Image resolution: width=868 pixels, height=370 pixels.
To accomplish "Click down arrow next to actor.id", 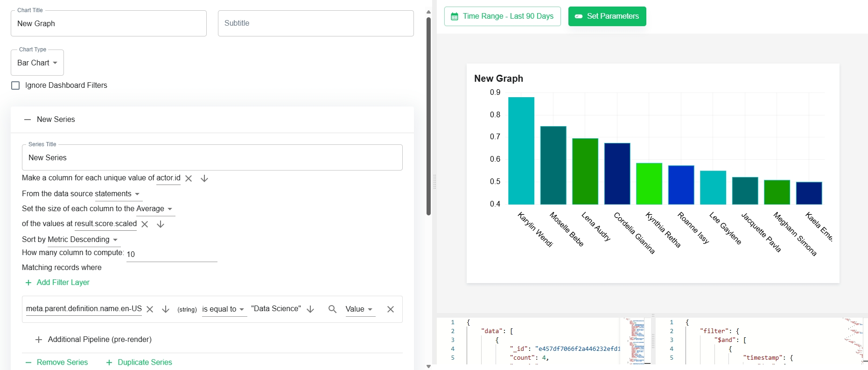I will coord(204,178).
